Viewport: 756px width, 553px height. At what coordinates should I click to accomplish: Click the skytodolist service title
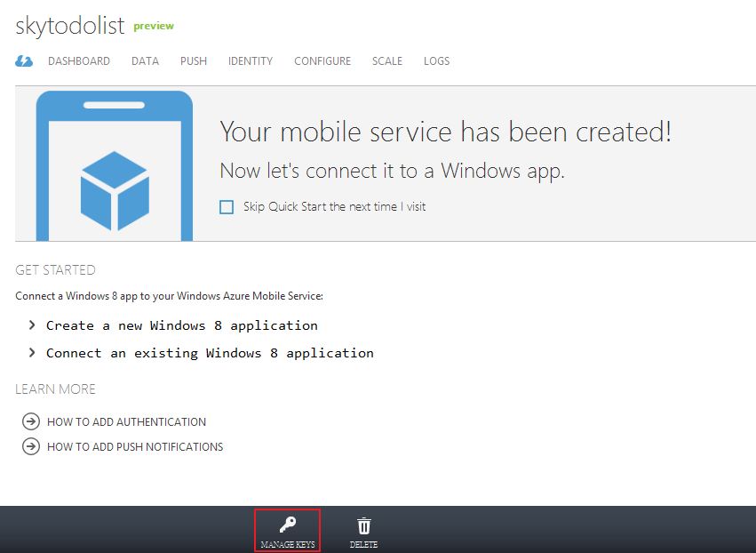pyautogui.click(x=70, y=25)
